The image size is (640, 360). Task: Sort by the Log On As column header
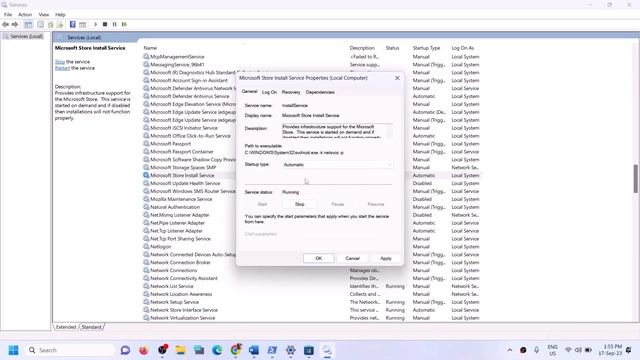coord(462,48)
